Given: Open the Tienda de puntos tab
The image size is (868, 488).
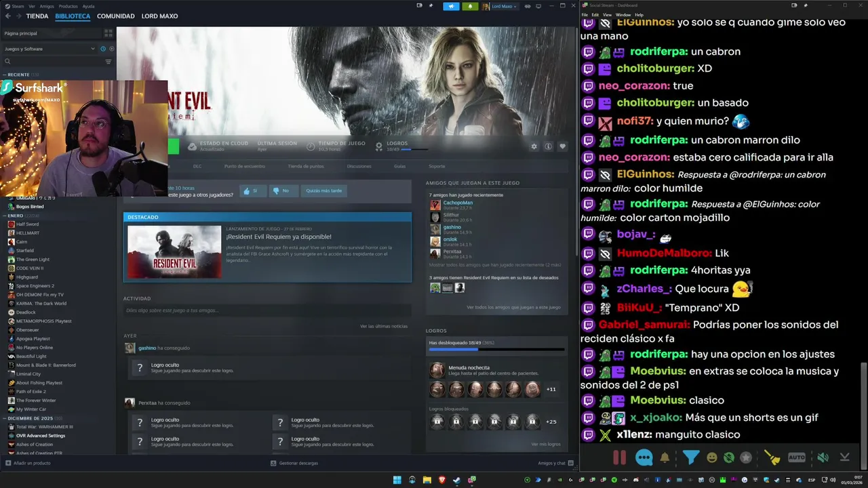Looking at the screenshot, I should [x=306, y=166].
